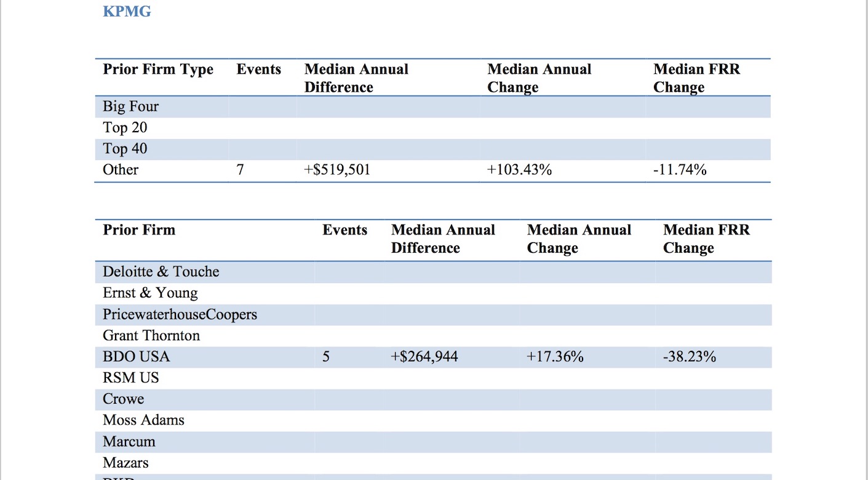Select the Ernst & Young row label
This screenshot has width=868, height=480.
click(150, 293)
